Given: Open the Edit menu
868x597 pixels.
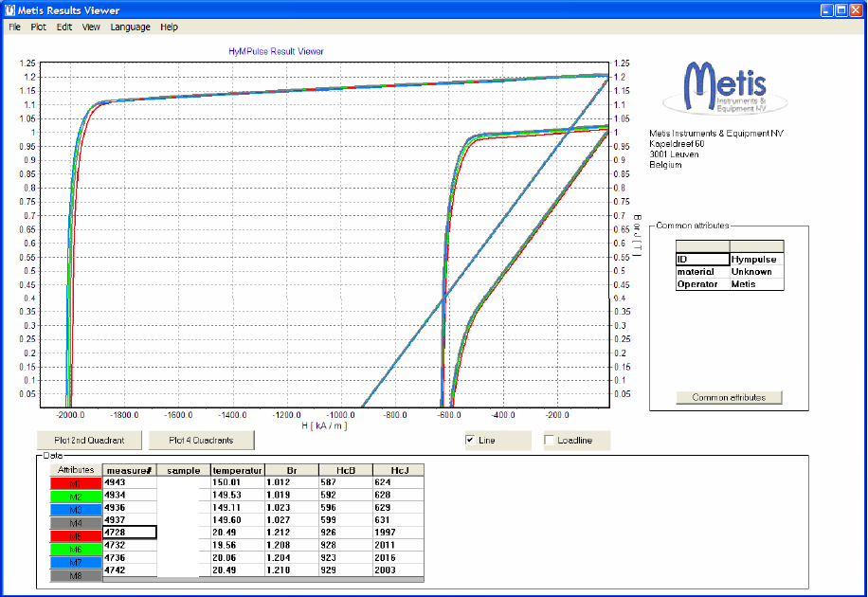Looking at the screenshot, I should click(x=63, y=27).
